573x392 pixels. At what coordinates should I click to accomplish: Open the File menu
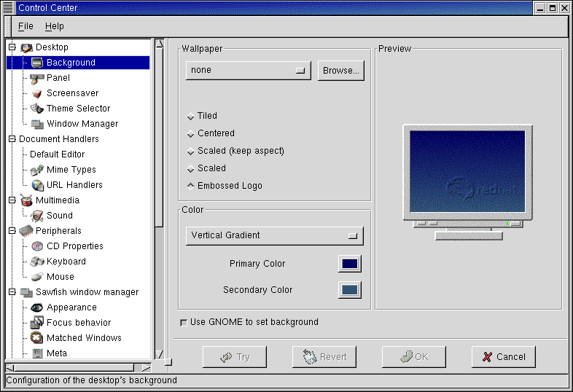coord(26,26)
